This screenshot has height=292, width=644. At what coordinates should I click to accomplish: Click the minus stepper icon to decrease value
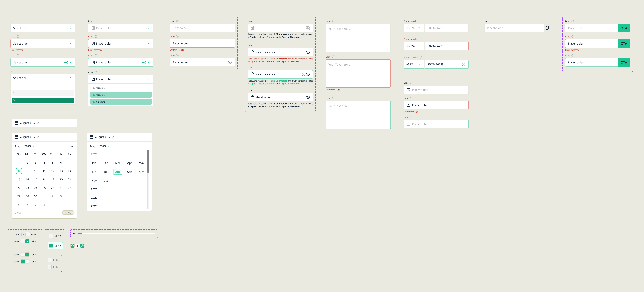coord(73,246)
